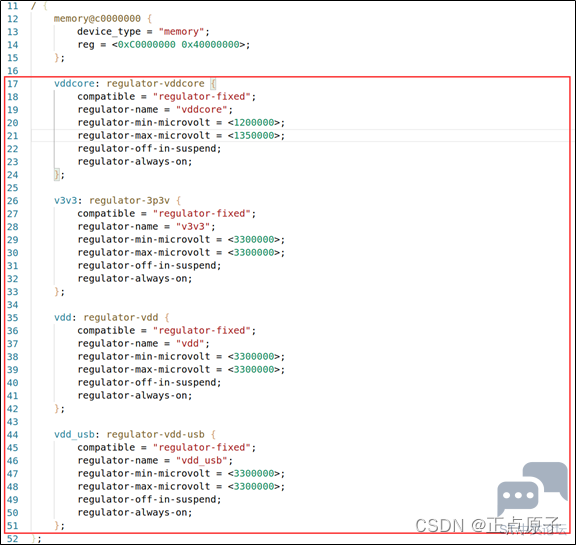Click "regulator-fixed" string on line 18
The image size is (576, 545).
click(202, 97)
